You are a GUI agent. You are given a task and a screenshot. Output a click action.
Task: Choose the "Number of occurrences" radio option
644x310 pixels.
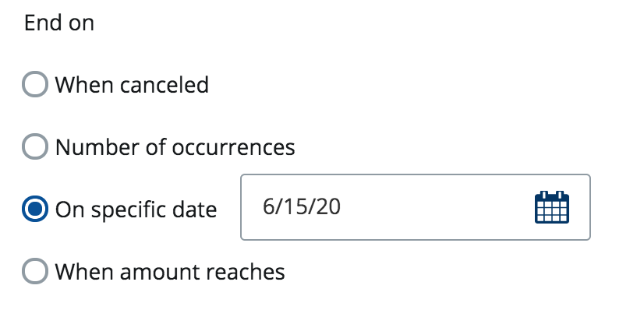[35, 146]
